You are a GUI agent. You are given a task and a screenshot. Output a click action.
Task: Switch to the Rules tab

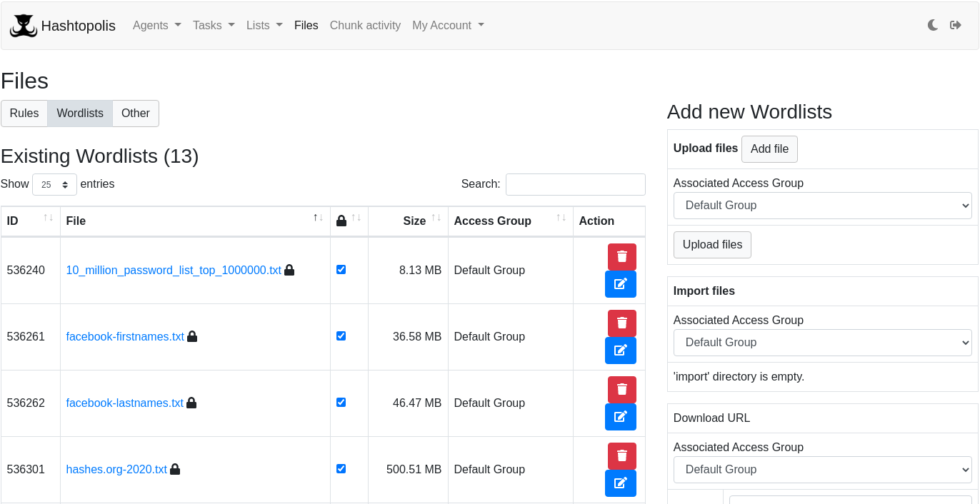click(24, 114)
